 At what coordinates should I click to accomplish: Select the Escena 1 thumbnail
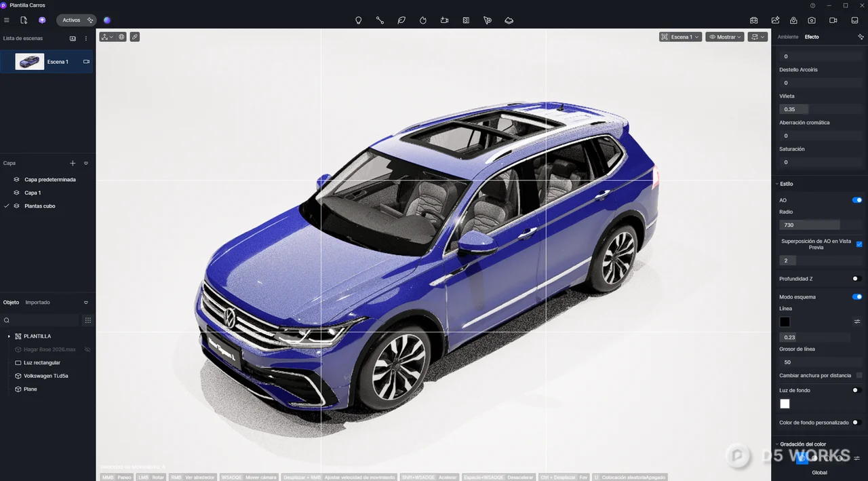pos(29,62)
